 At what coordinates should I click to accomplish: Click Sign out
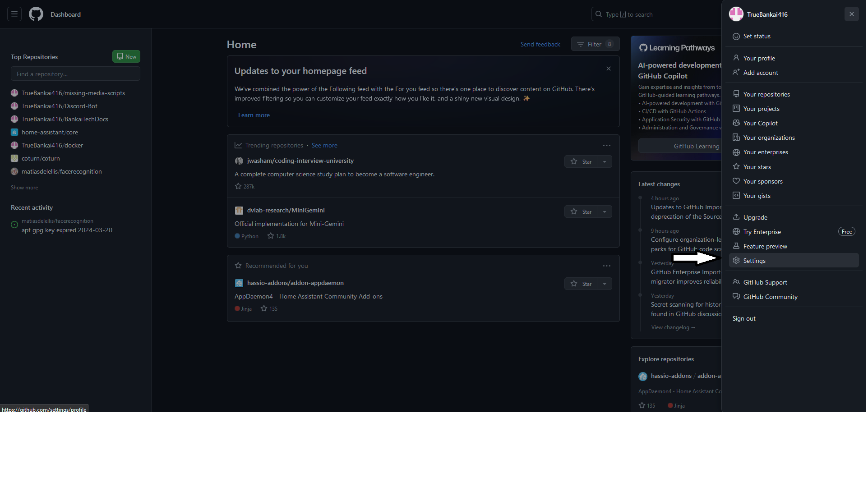click(794, 318)
